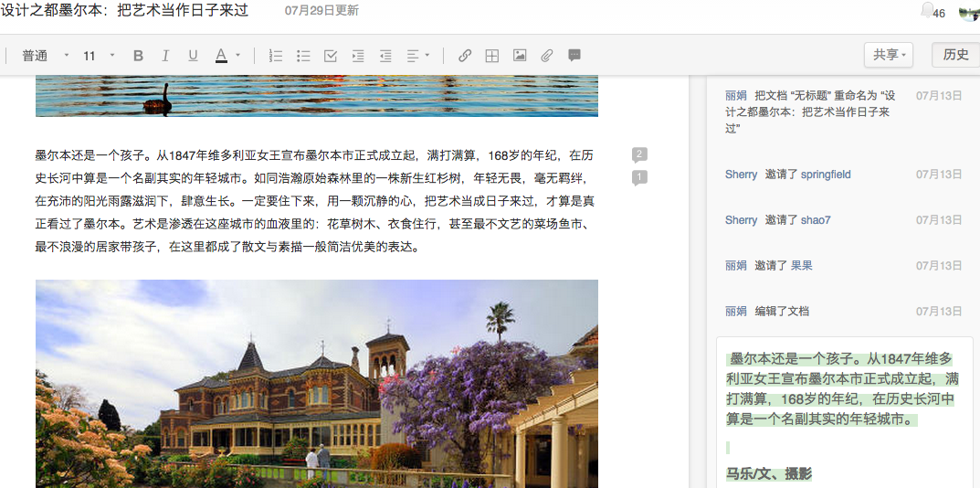Click into the 墨尔本还是一个孩子 paragraph

[x=316, y=201]
